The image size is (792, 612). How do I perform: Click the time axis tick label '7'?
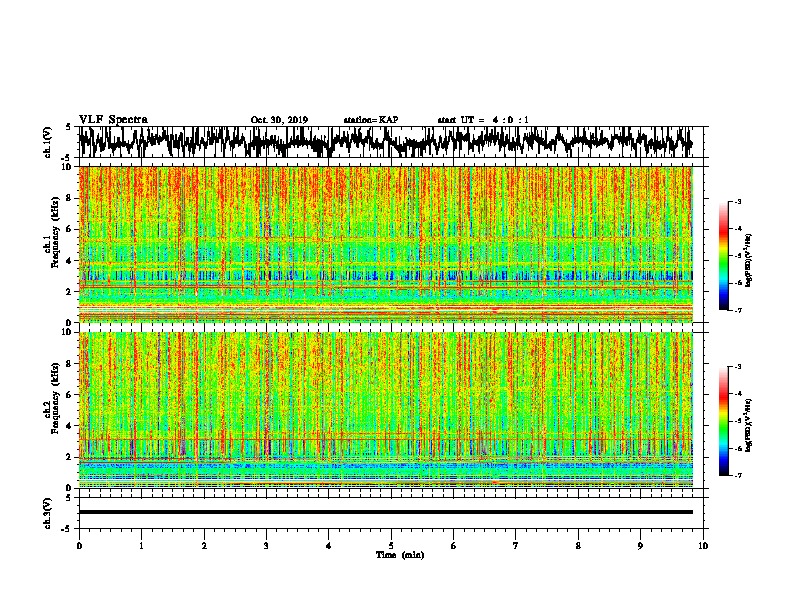point(516,546)
